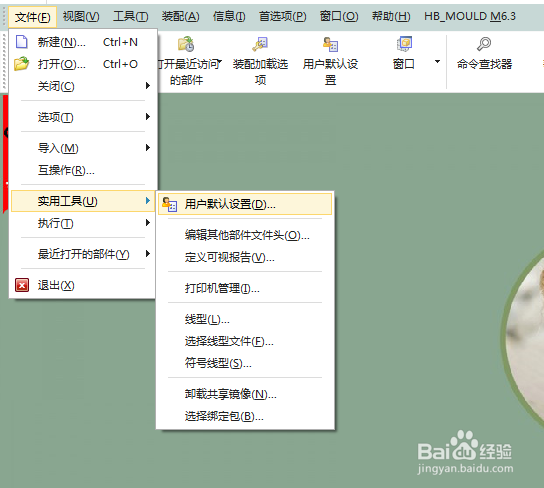Viewport: 544px width, 488px height.
Task: Open the 帮助(H) menu
Action: pos(391,16)
